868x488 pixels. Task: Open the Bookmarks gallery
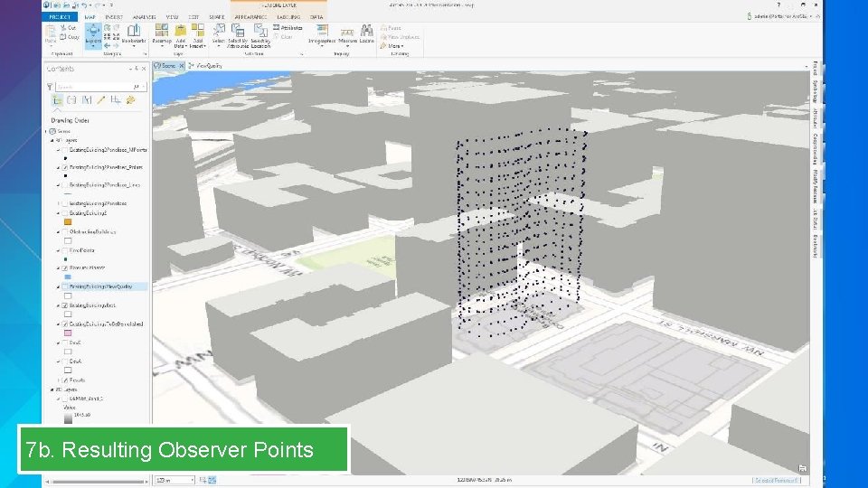[x=134, y=33]
